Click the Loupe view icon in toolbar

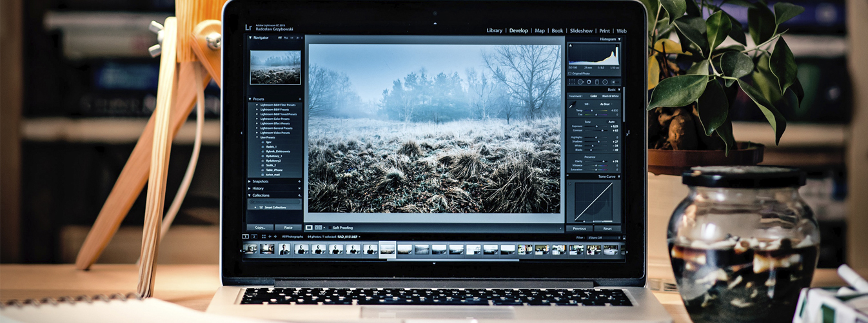[x=309, y=228]
